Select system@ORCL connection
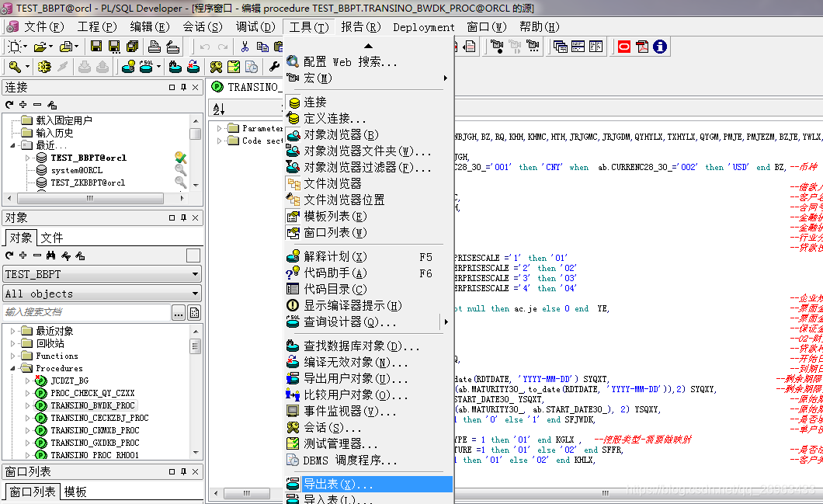Image resolution: width=823 pixels, height=504 pixels. point(77,170)
